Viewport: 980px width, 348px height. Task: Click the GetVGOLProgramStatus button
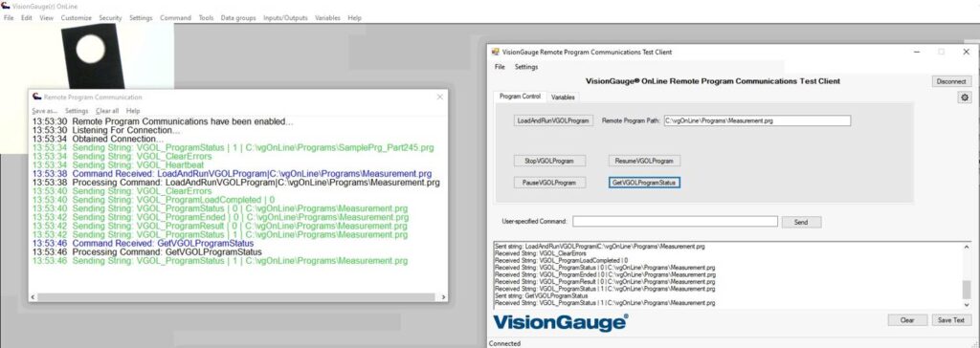[644, 183]
